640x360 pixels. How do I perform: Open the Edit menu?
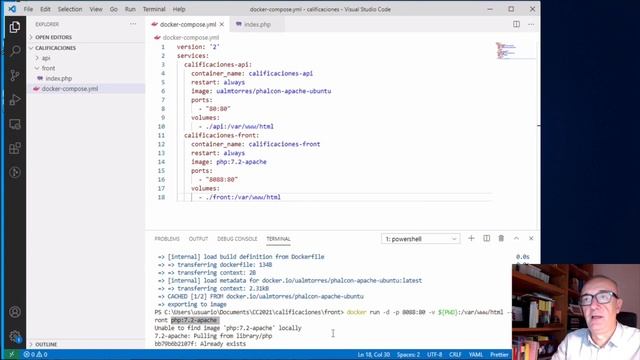pos(45,9)
